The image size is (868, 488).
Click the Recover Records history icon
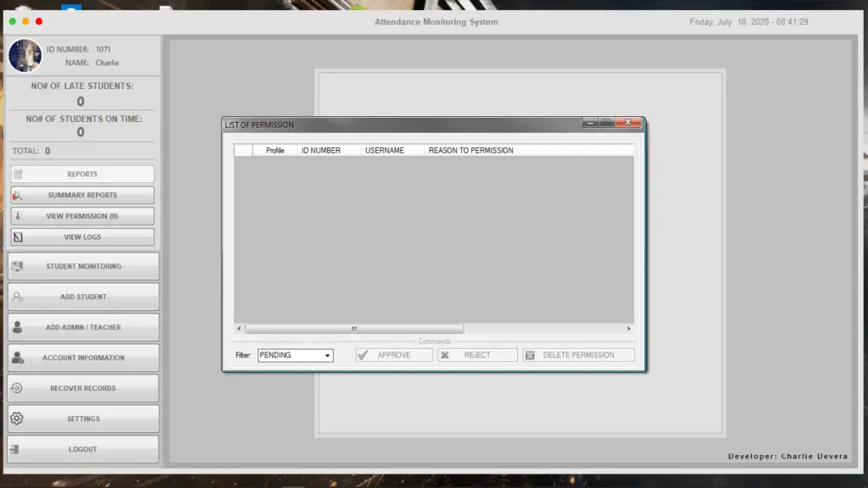pos(17,388)
